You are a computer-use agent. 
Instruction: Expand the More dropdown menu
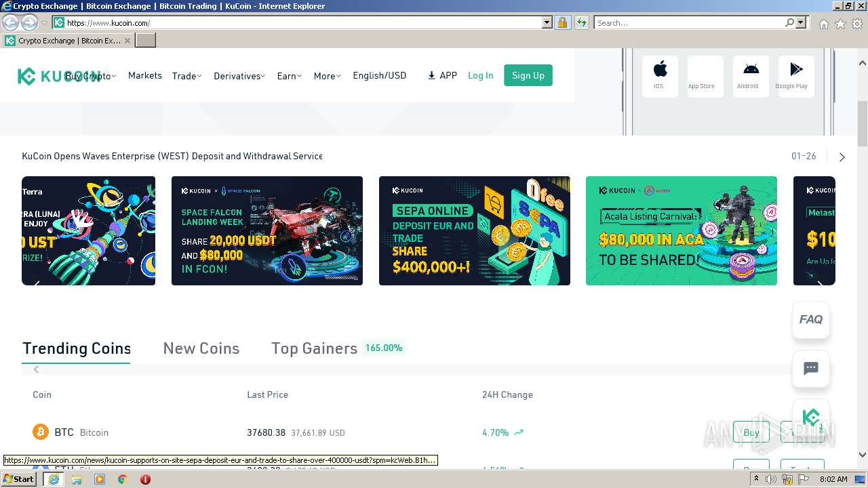pos(328,76)
